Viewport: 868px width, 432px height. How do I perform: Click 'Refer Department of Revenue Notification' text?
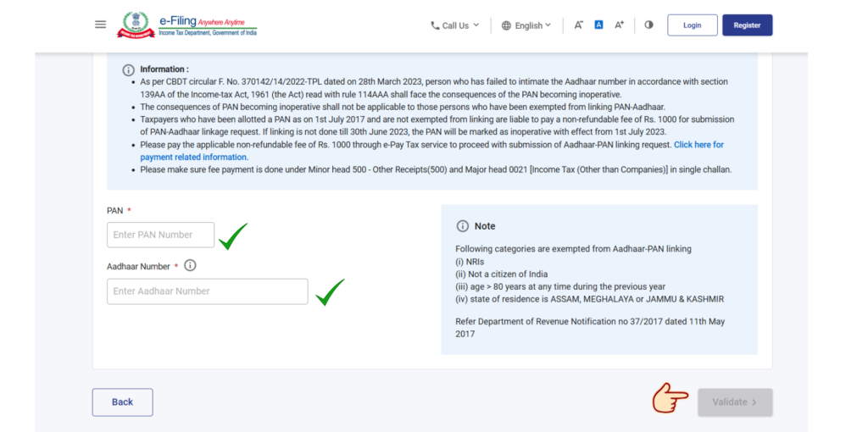(x=590, y=328)
